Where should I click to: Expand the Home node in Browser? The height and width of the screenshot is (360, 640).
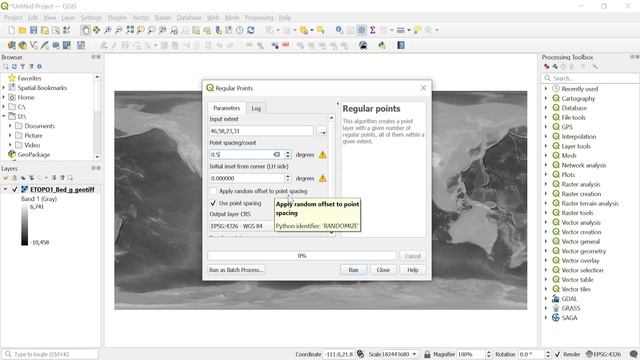tap(4, 97)
